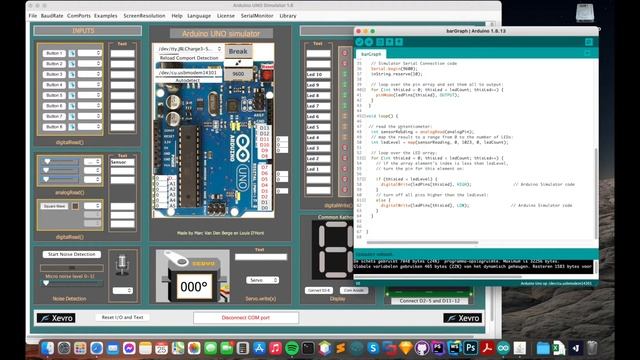
Task: Click the Autodetect button
Action: click(x=188, y=81)
